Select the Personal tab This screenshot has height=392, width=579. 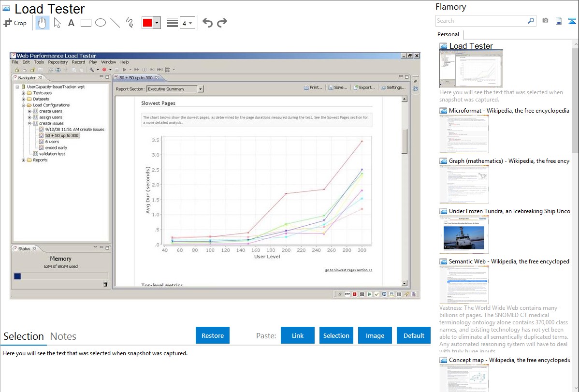point(449,34)
